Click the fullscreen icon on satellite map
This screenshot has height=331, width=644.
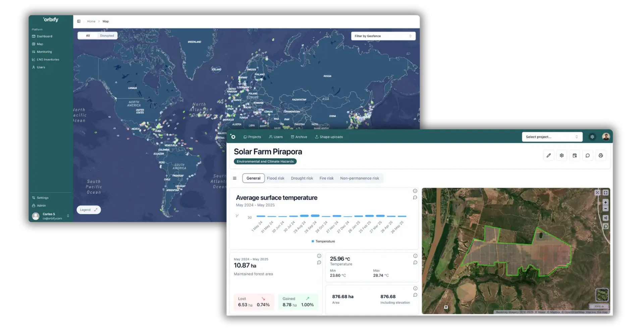[x=605, y=193]
